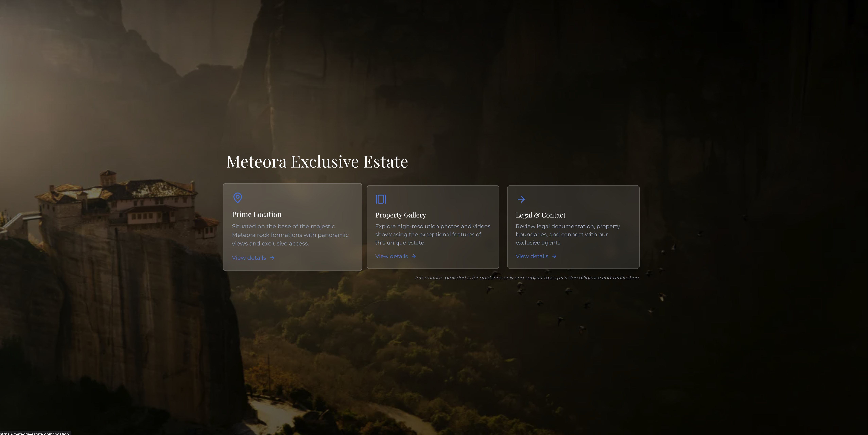The width and height of the screenshot is (868, 435).
Task: Click the Meteora Exclusive Estate title
Action: click(x=317, y=162)
